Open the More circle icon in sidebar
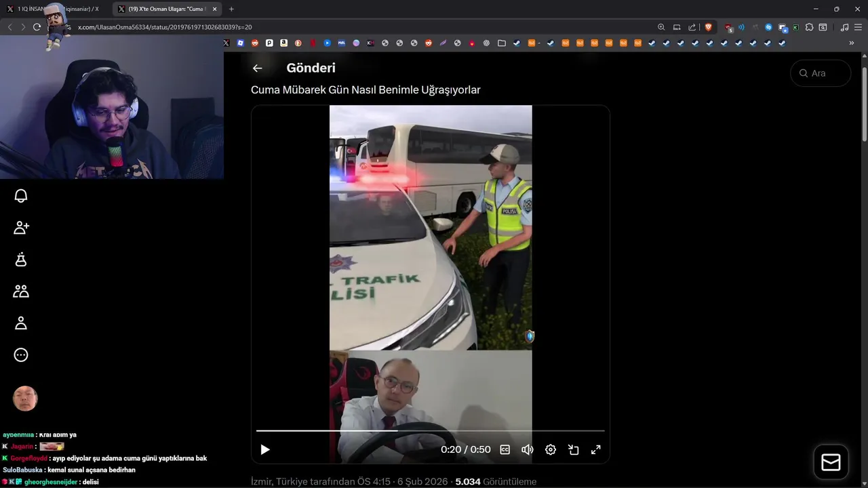 21,355
